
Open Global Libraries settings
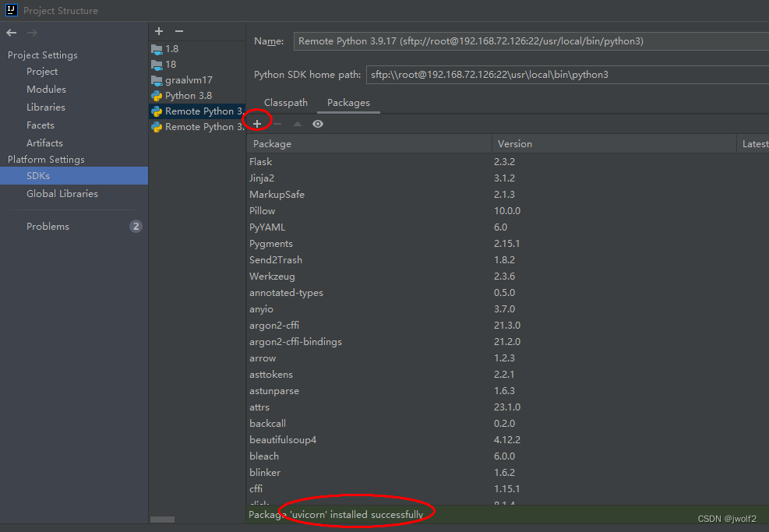tap(62, 193)
